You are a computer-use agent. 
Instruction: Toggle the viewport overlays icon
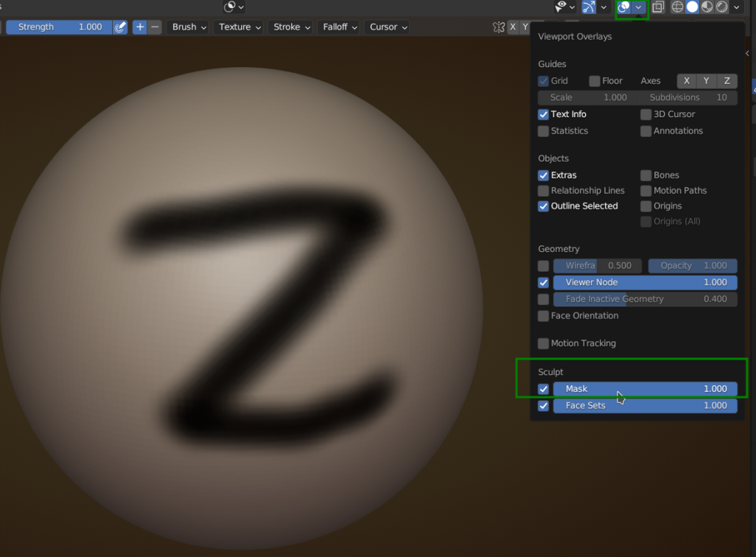(x=624, y=7)
